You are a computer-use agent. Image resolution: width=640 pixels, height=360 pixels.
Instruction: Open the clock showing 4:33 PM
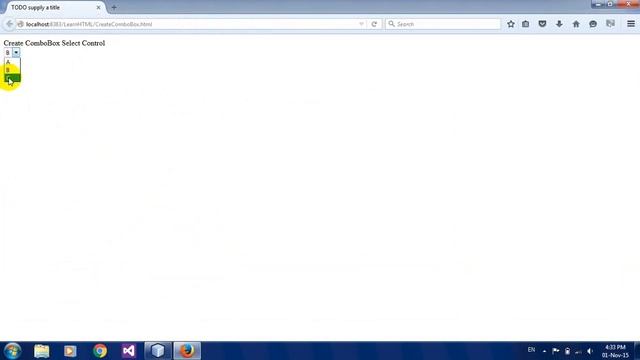615,351
